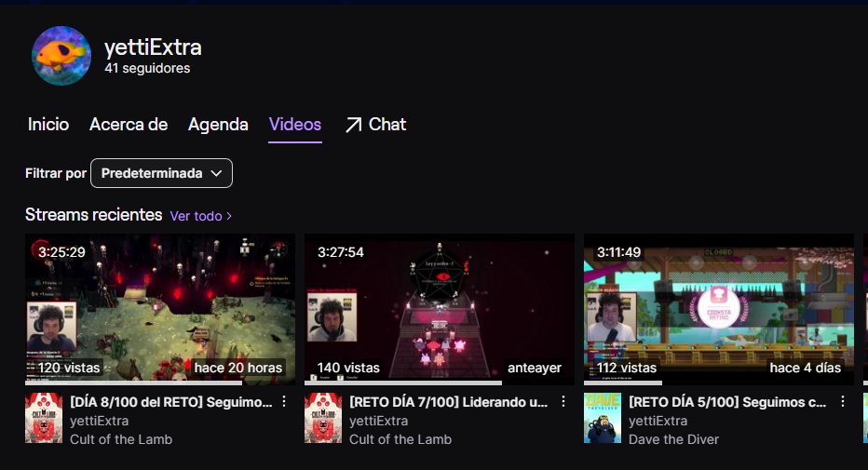Open Dave the Diver category link

[673, 439]
